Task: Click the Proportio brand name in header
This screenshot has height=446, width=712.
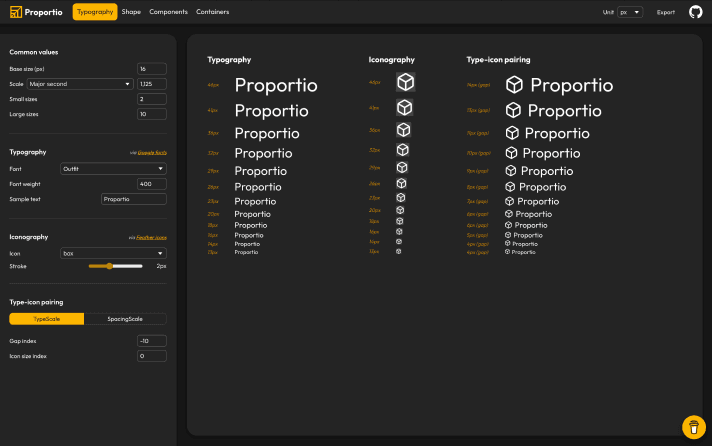Action: point(43,12)
